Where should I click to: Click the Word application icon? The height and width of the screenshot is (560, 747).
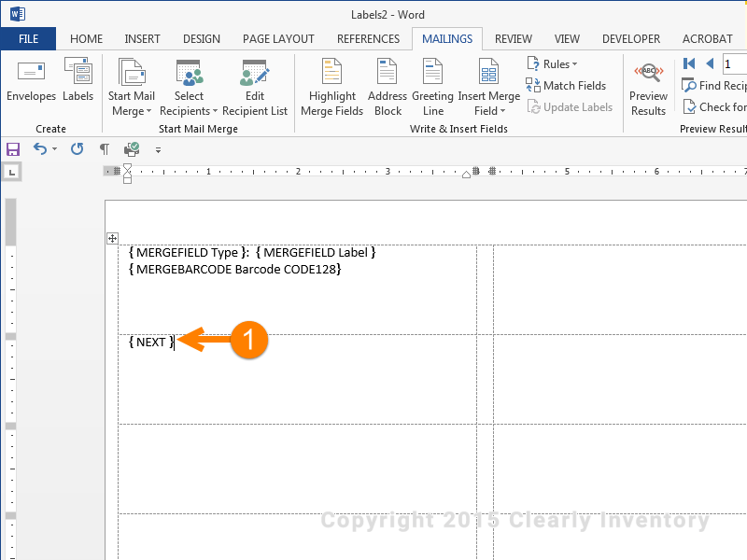(18, 14)
